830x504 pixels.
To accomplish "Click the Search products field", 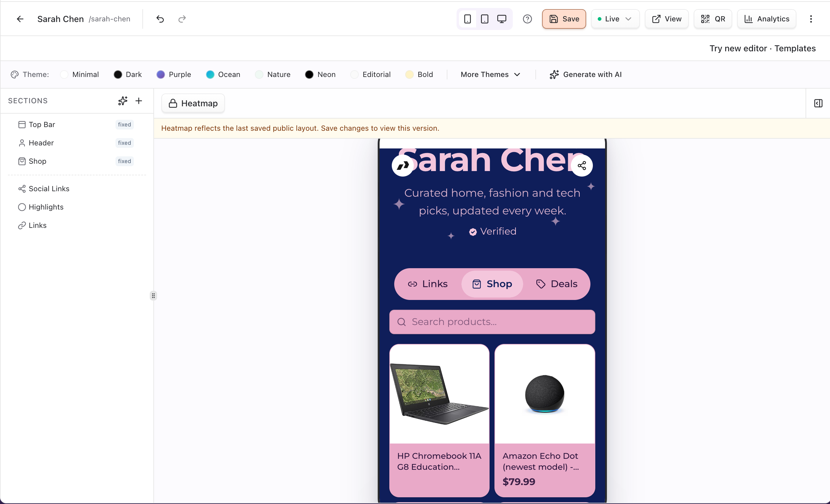I will (x=492, y=322).
